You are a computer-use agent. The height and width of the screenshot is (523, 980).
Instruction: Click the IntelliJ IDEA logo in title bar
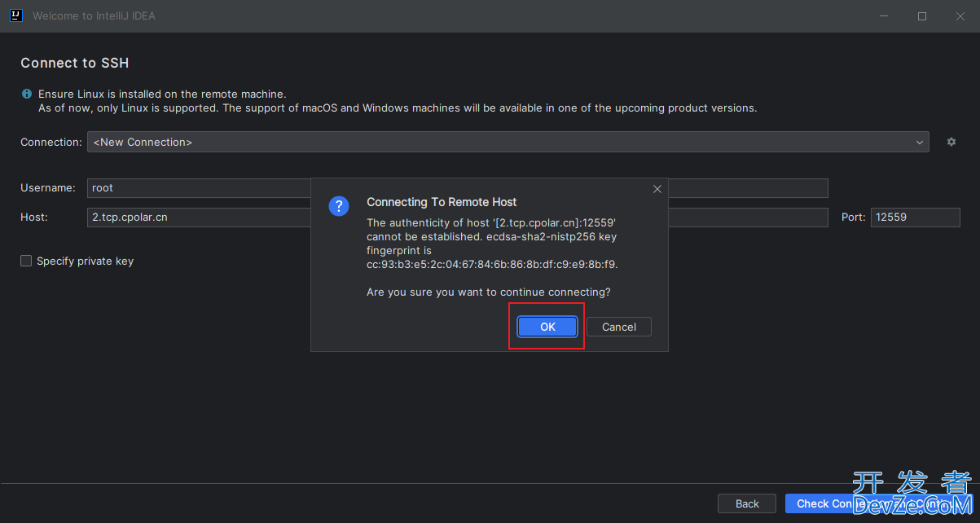(15, 15)
